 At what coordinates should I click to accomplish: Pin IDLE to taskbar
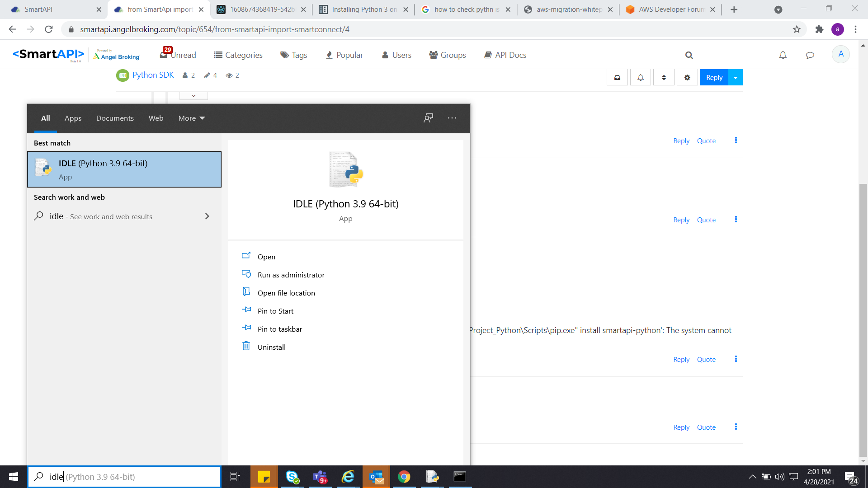pyautogui.click(x=279, y=329)
